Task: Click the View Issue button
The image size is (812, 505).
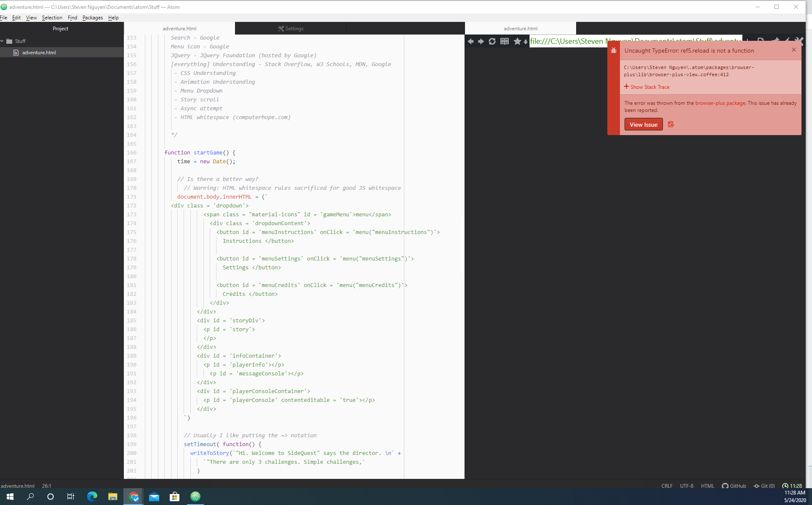Action: coord(643,125)
